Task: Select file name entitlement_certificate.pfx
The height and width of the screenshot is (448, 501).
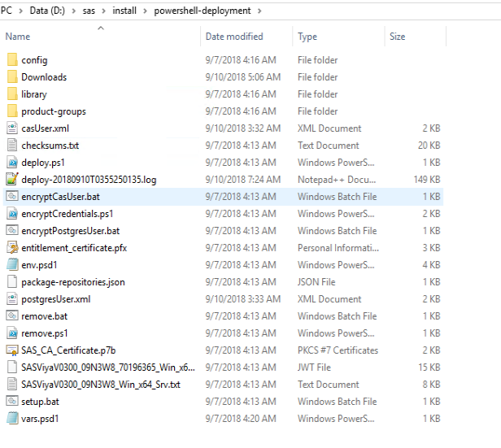Action: tap(74, 248)
